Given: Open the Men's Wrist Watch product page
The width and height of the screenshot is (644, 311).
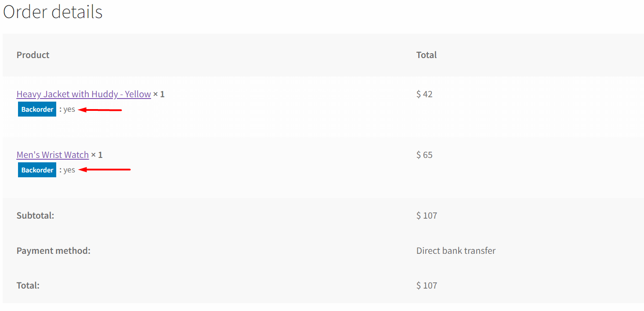Looking at the screenshot, I should click(x=52, y=154).
